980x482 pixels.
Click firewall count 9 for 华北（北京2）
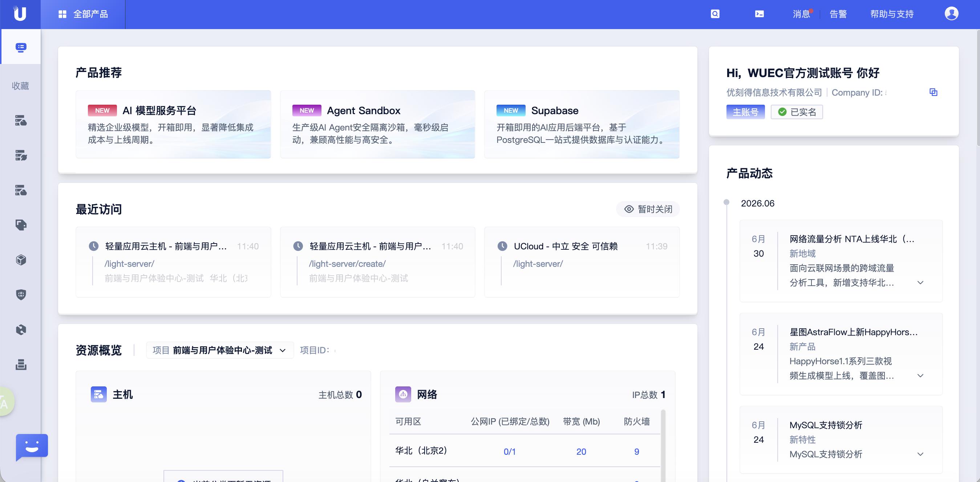click(x=636, y=451)
